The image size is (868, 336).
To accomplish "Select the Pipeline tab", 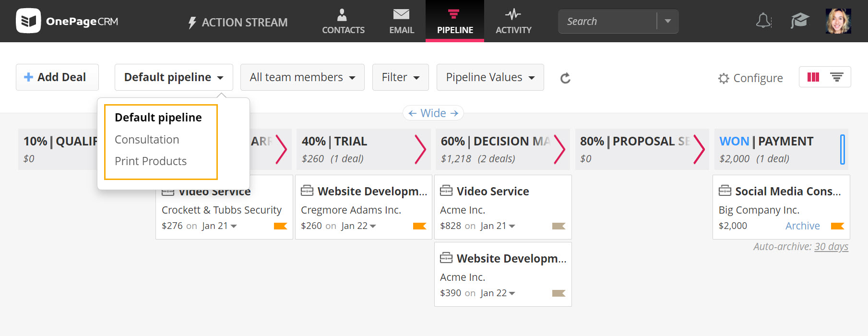I will (455, 21).
